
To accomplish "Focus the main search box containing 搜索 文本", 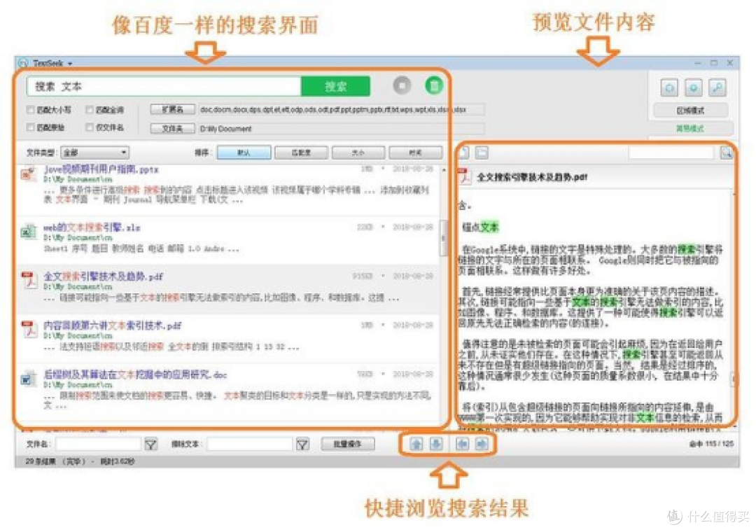I will coord(164,86).
